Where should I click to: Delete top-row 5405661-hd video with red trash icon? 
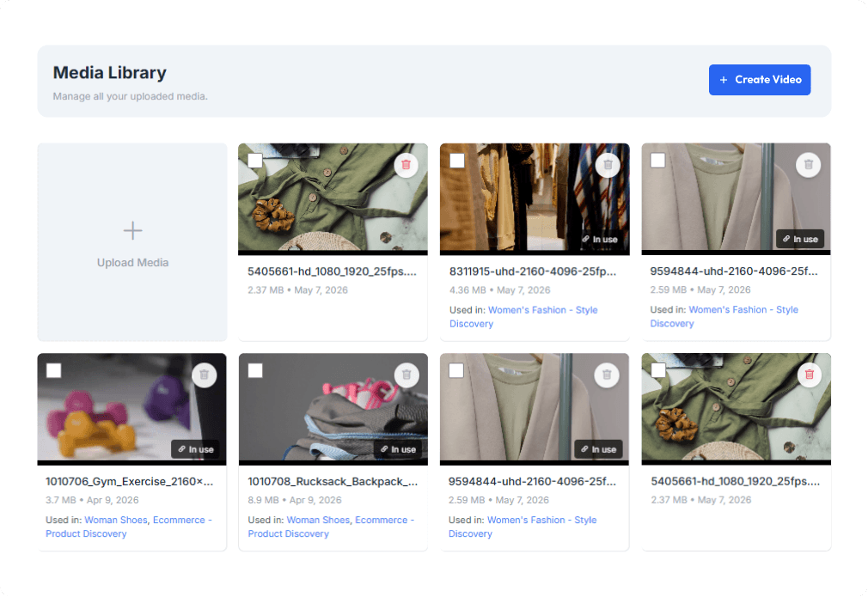click(x=406, y=165)
